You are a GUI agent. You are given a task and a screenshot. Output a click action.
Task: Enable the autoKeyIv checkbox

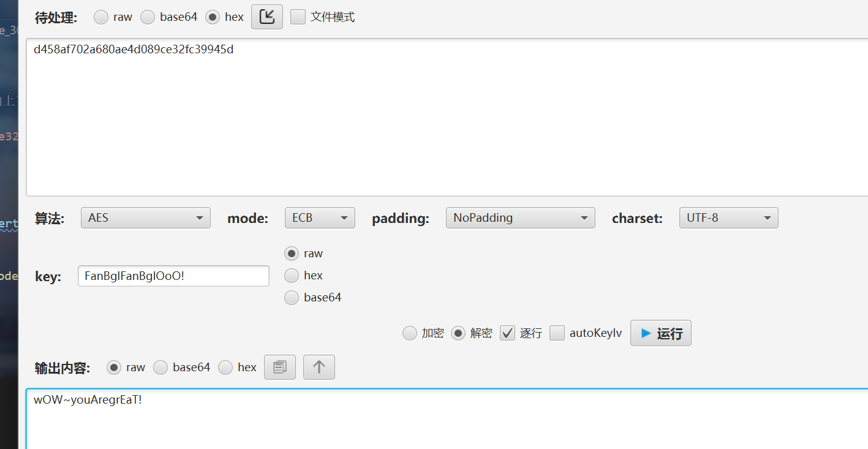(x=557, y=333)
